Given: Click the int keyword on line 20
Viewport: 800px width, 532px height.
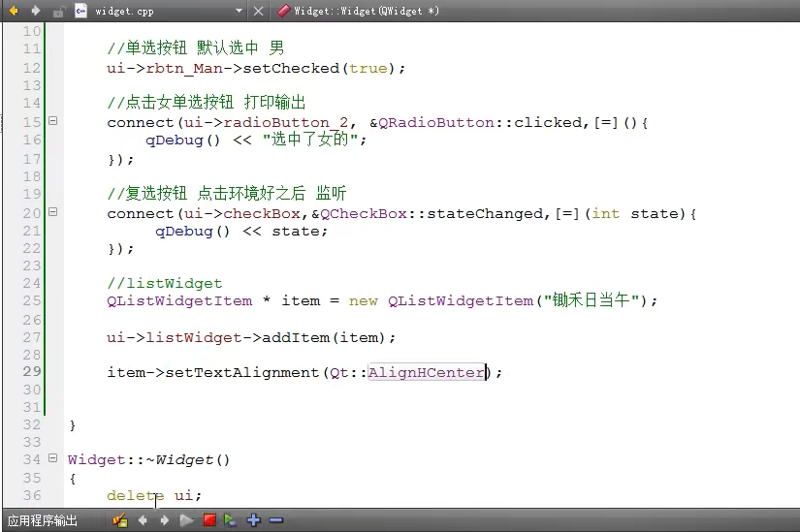Looking at the screenshot, I should [606, 214].
